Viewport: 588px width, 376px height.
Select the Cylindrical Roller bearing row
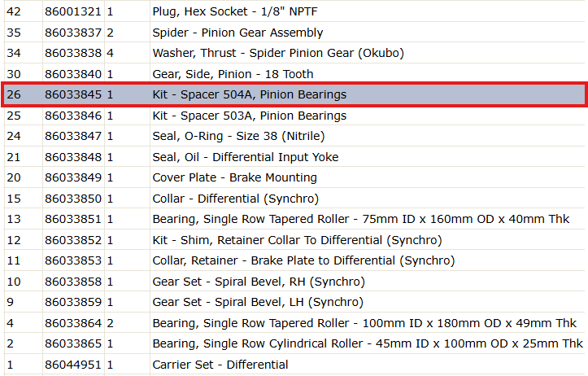pos(294,343)
